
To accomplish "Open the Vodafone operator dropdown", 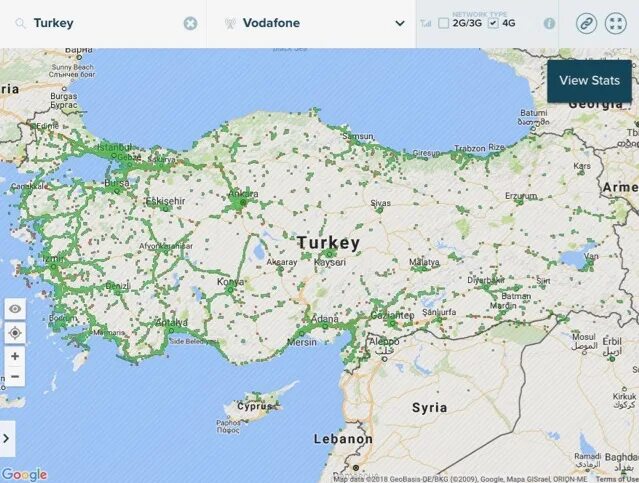I will pos(311,23).
